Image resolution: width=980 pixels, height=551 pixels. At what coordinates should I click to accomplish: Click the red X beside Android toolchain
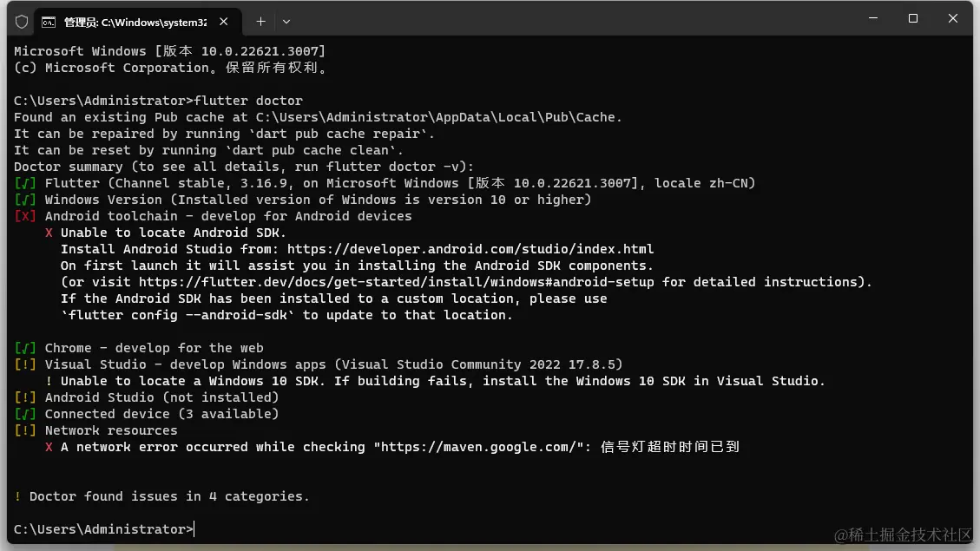pos(25,216)
